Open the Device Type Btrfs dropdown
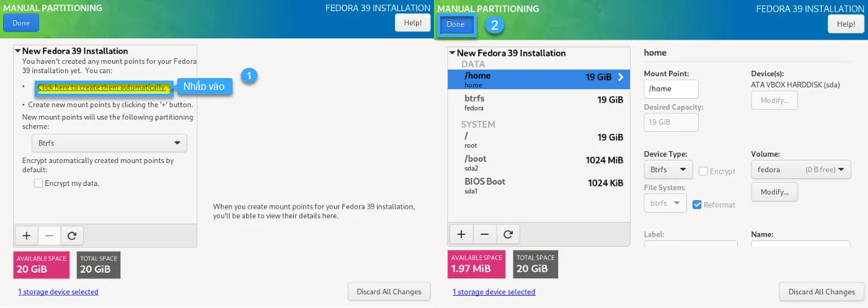 (x=668, y=169)
